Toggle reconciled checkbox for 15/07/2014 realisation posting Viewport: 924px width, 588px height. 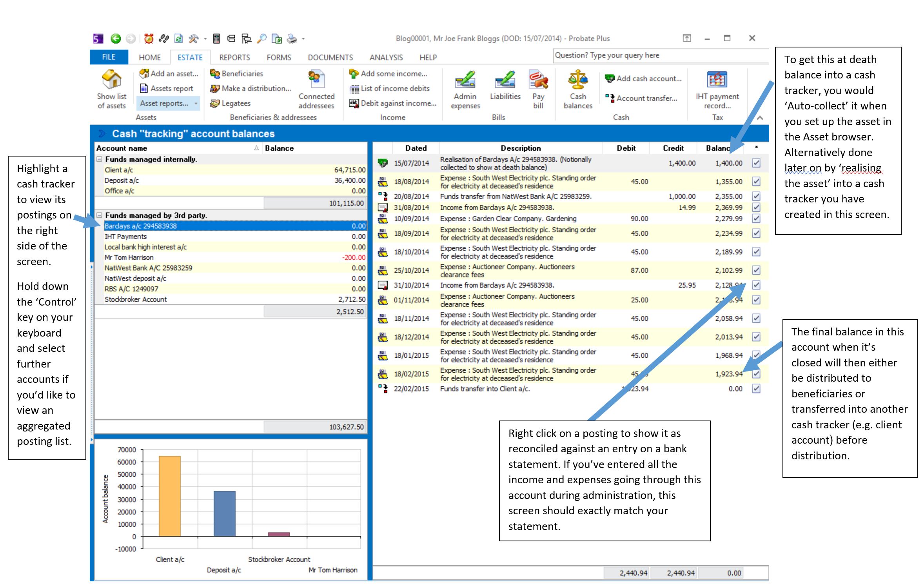pyautogui.click(x=756, y=163)
